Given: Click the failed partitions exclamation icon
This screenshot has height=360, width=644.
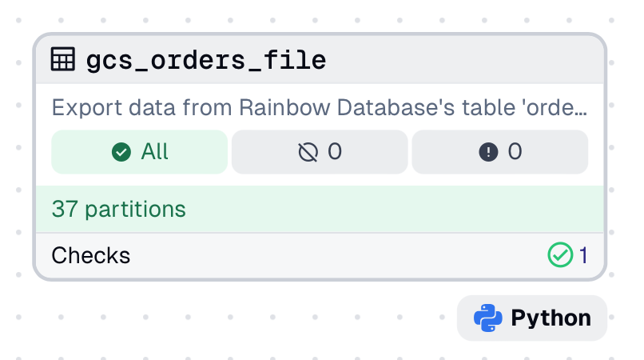Looking at the screenshot, I should [x=488, y=152].
